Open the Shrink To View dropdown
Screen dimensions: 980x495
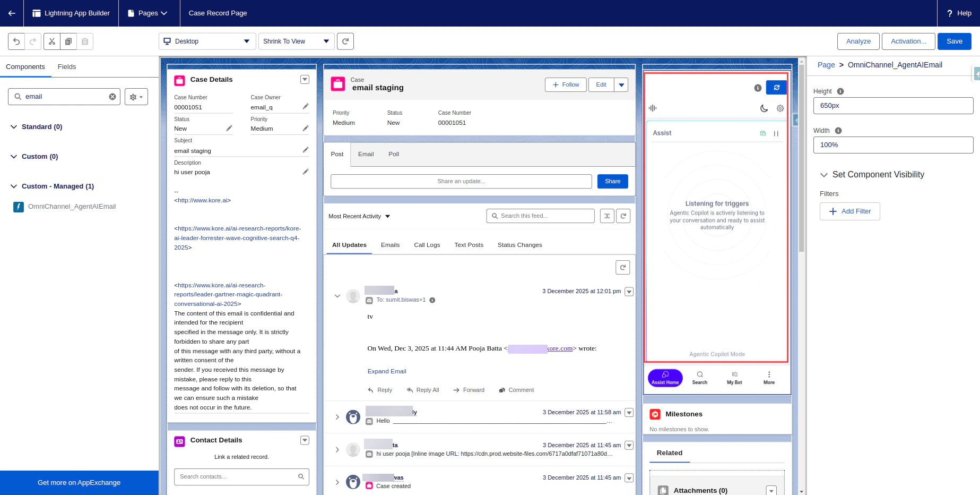coord(297,41)
